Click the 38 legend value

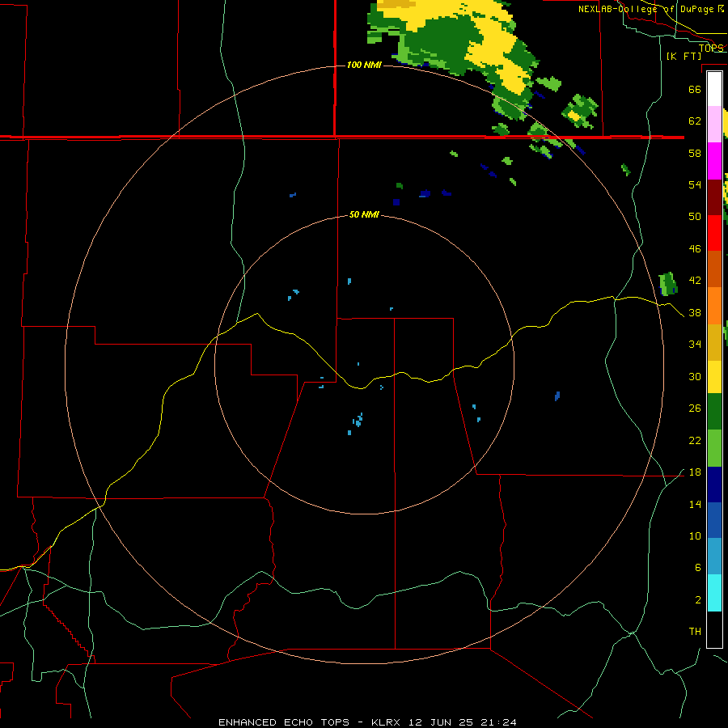pyautogui.click(x=695, y=313)
